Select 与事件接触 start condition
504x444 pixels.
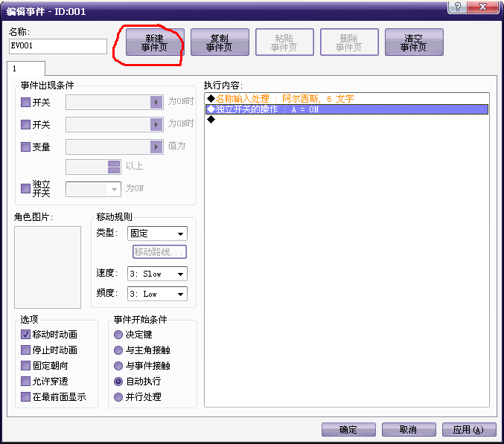[118, 366]
